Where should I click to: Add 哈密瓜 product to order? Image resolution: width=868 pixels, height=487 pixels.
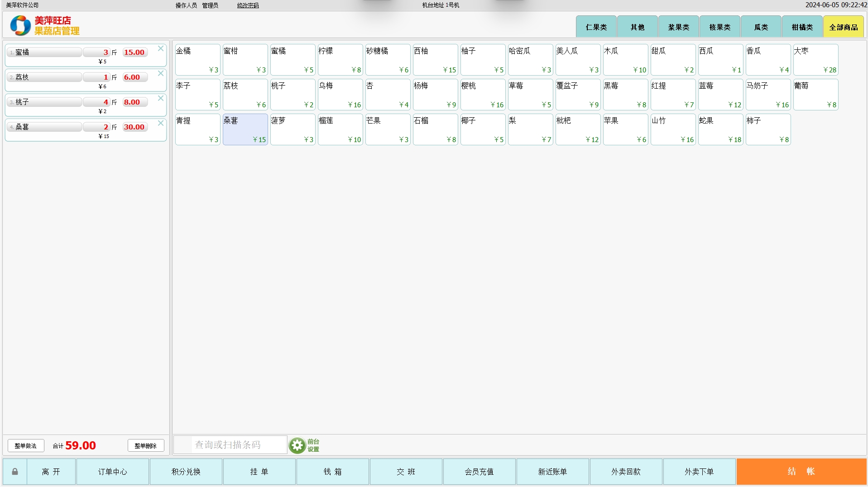530,60
